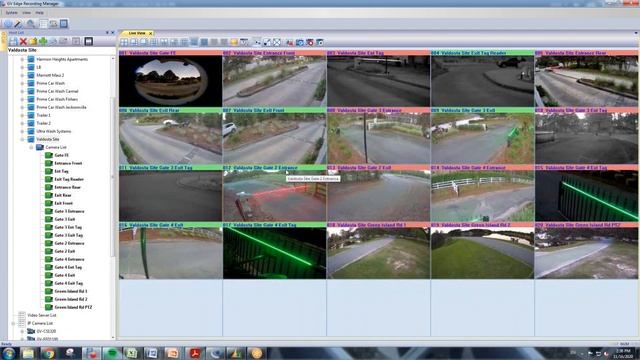Expand the Trailer 1 host node
640x360 pixels.
22,115
